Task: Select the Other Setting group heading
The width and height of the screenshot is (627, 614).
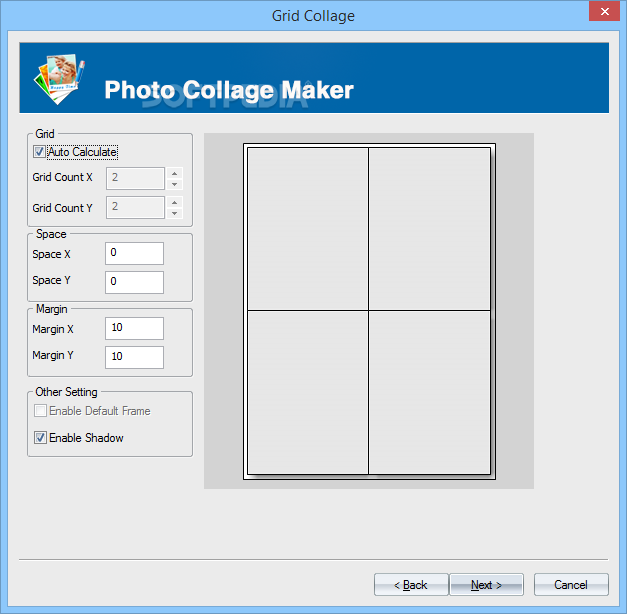Action: click(66, 392)
